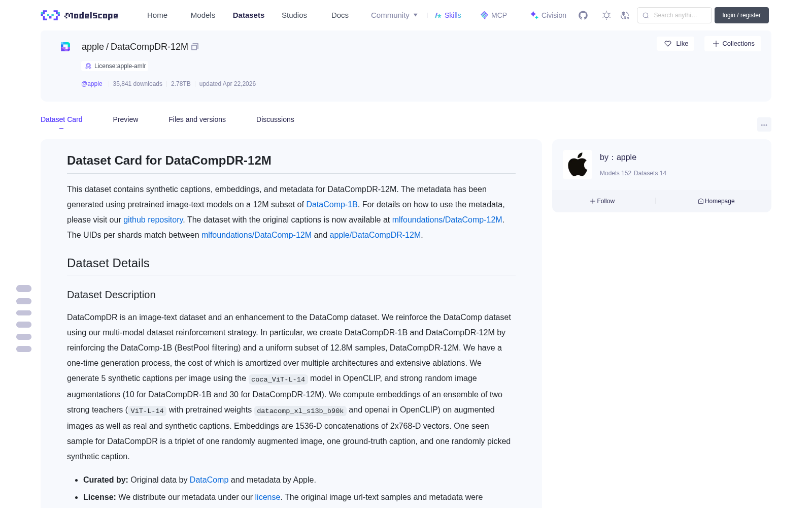Click the License:apple-amlr tag text
This screenshot has height=508, width=812.
120,66
